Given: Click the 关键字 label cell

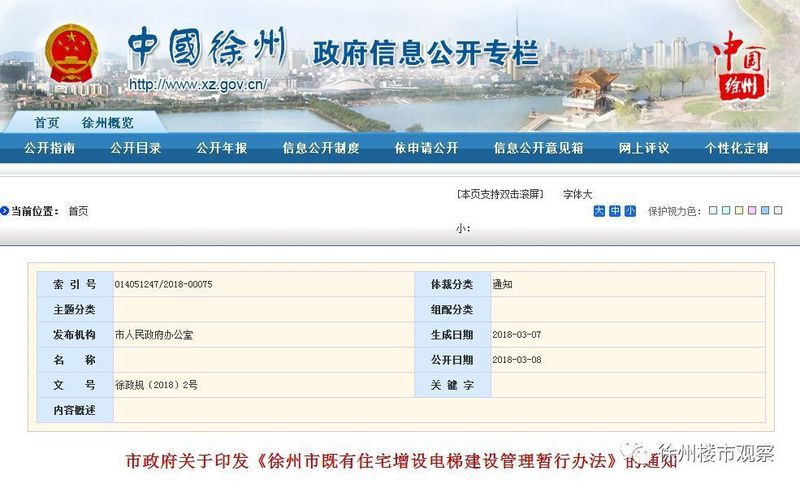Looking at the screenshot, I should pyautogui.click(x=453, y=385).
